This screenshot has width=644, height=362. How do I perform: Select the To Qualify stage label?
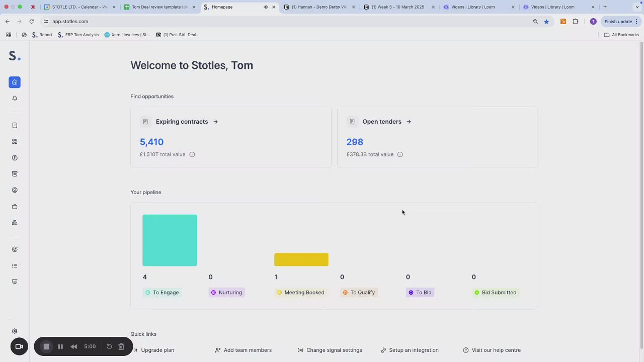coord(359,293)
